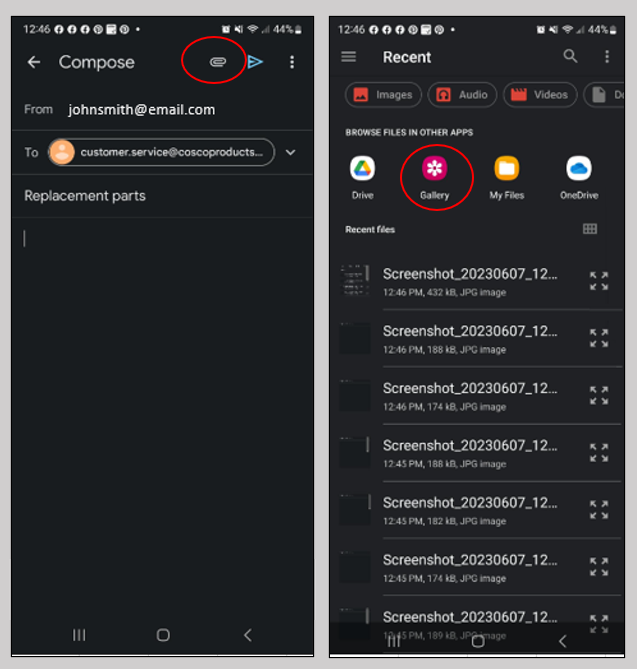
Task: Expand preview of first 432 kB screenshot
Action: 599,281
